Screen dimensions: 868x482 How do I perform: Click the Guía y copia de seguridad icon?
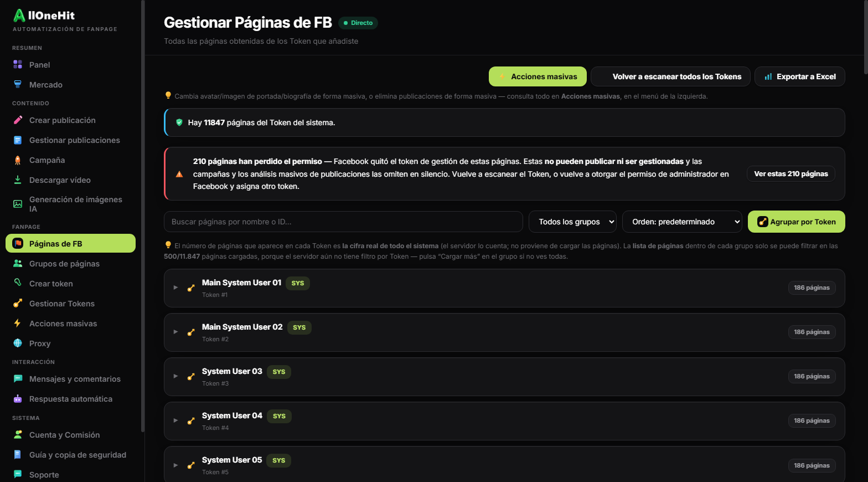pyautogui.click(x=18, y=455)
